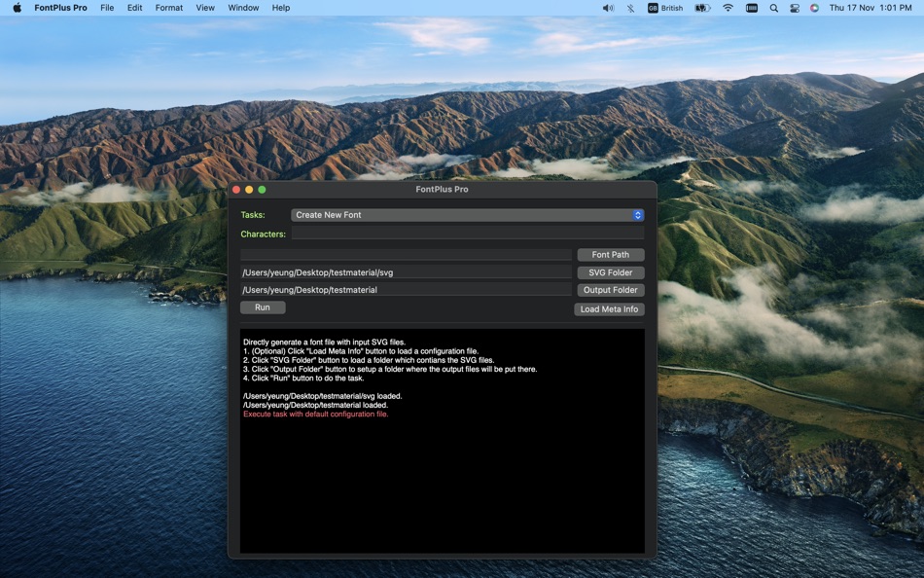Click the Font Path button
Image resolution: width=924 pixels, height=578 pixels.
pyautogui.click(x=610, y=254)
